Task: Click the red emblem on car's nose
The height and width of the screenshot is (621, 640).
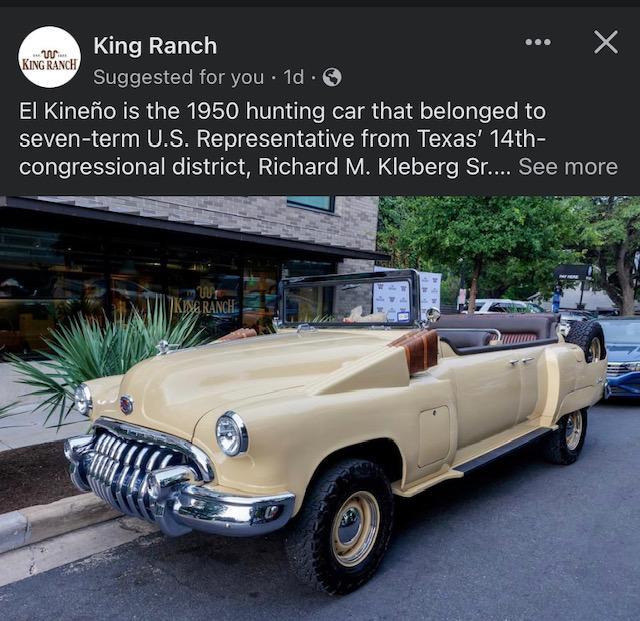Action: click(127, 405)
